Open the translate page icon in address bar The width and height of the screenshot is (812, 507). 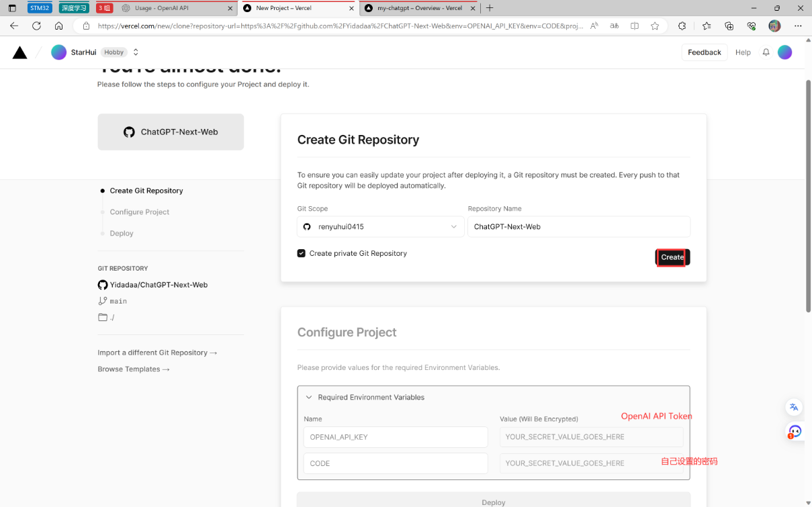tap(615, 26)
